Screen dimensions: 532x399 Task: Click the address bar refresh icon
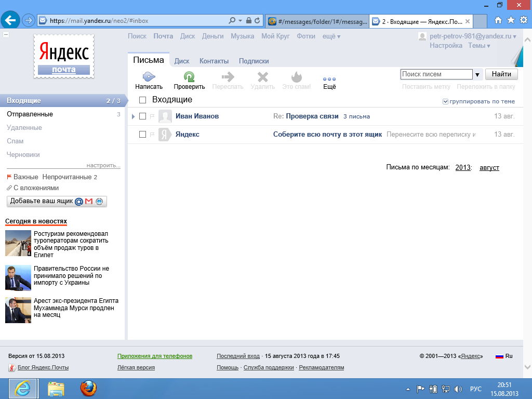click(x=258, y=20)
